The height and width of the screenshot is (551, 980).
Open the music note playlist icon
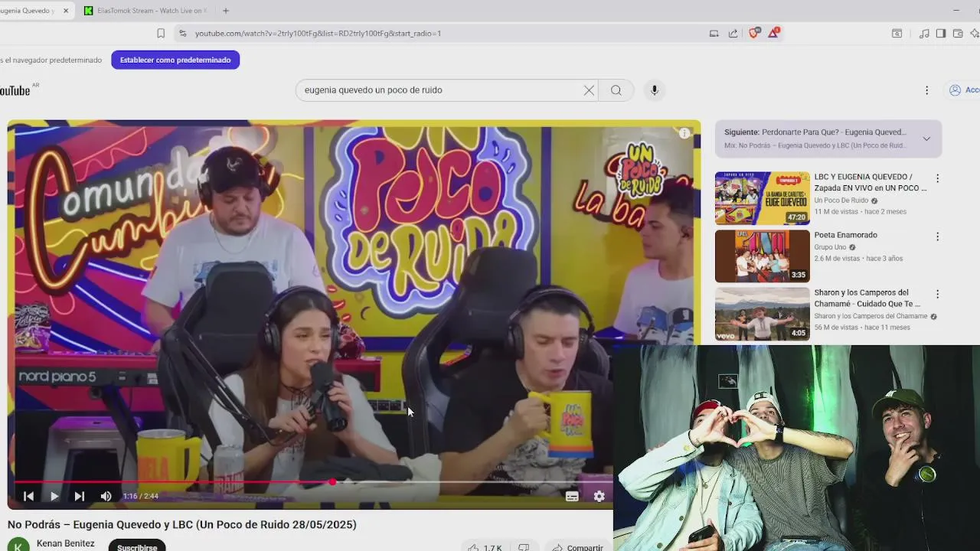pos(924,33)
